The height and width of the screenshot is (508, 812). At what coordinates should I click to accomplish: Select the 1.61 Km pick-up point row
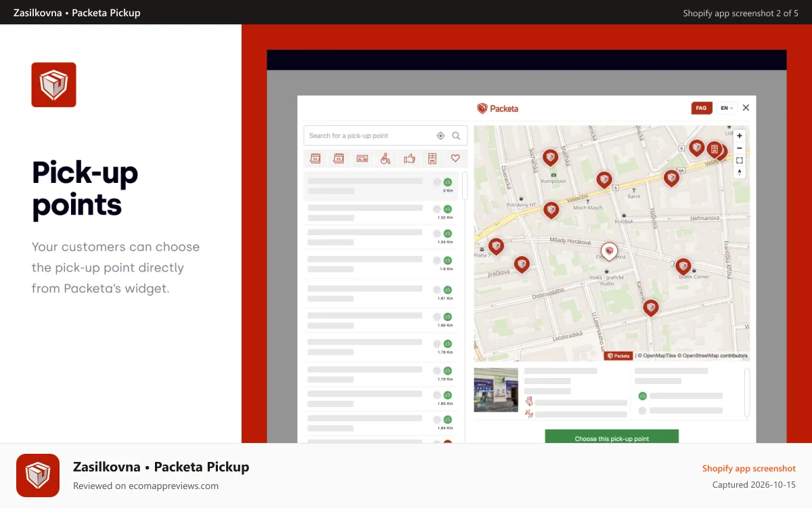click(381, 293)
